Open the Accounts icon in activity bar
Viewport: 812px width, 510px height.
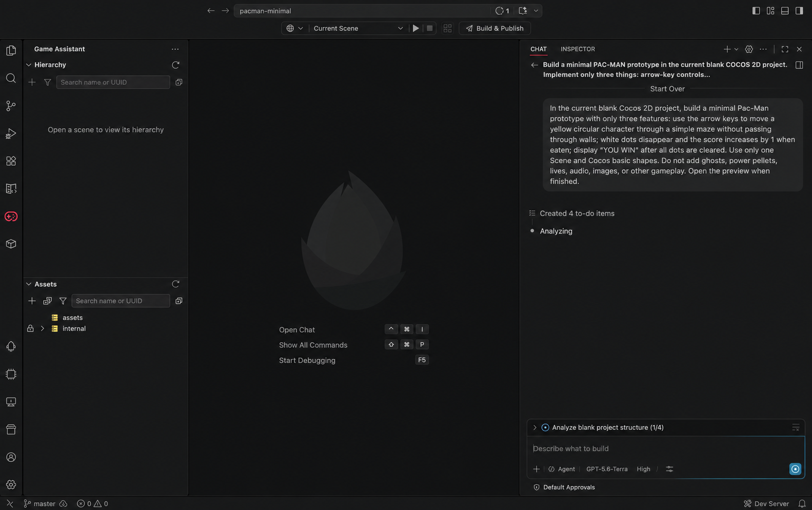click(11, 457)
